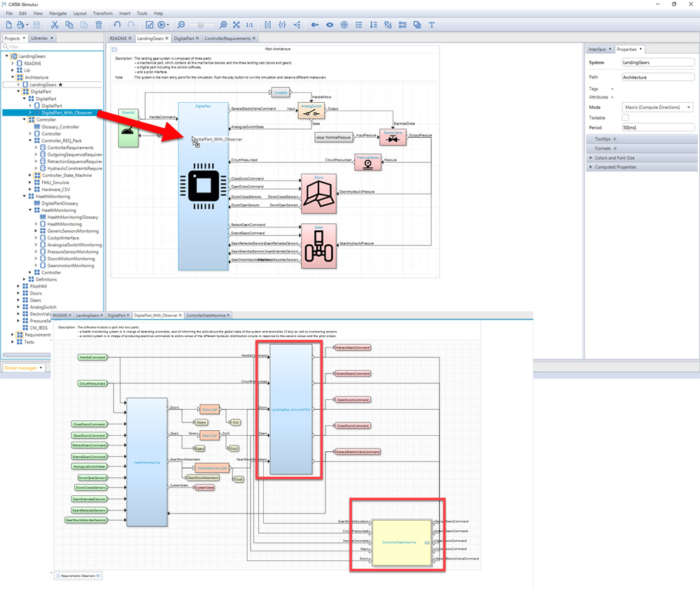This screenshot has height=589, width=700.
Task: Click the Period input field
Action: pos(658,127)
